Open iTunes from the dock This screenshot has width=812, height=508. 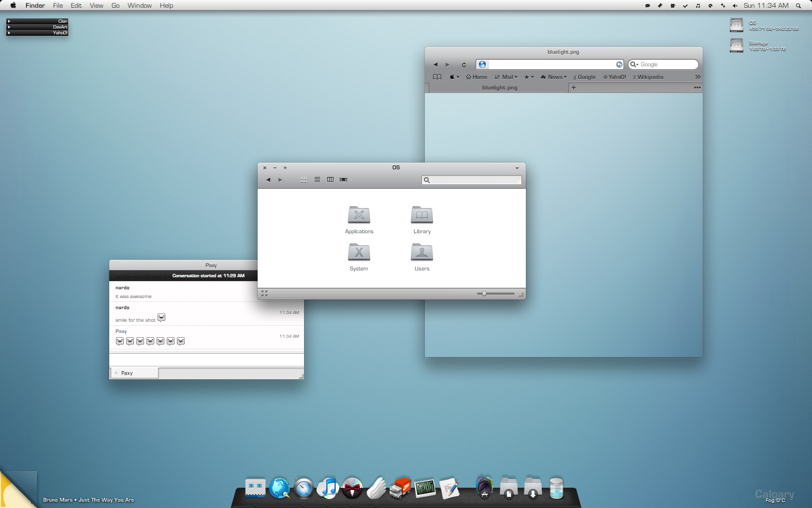pyautogui.click(x=328, y=488)
